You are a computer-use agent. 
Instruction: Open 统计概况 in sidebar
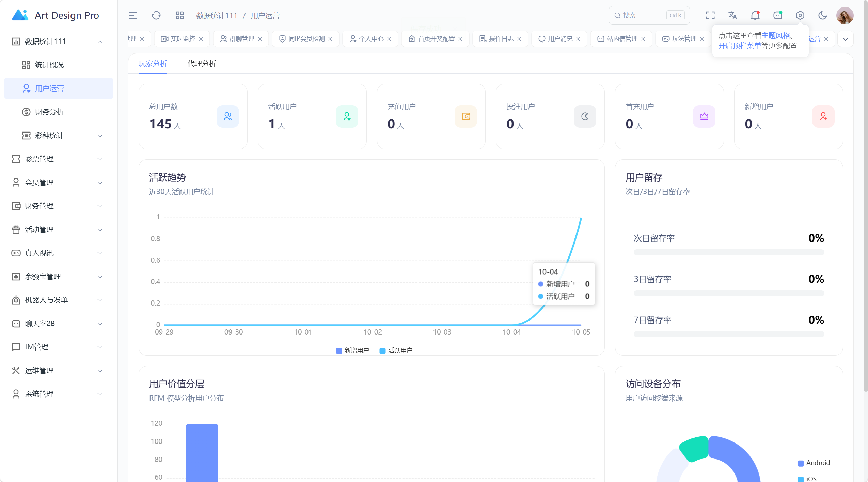click(x=59, y=65)
